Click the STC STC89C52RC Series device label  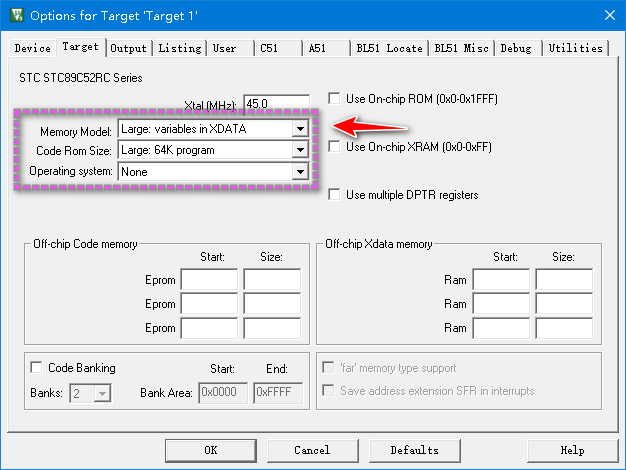(81, 77)
